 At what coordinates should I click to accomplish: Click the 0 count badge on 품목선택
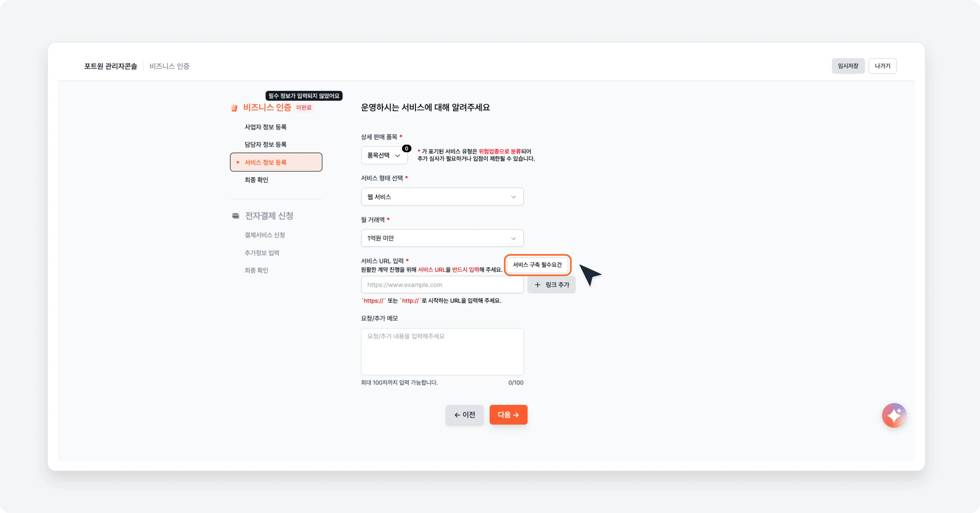click(406, 148)
